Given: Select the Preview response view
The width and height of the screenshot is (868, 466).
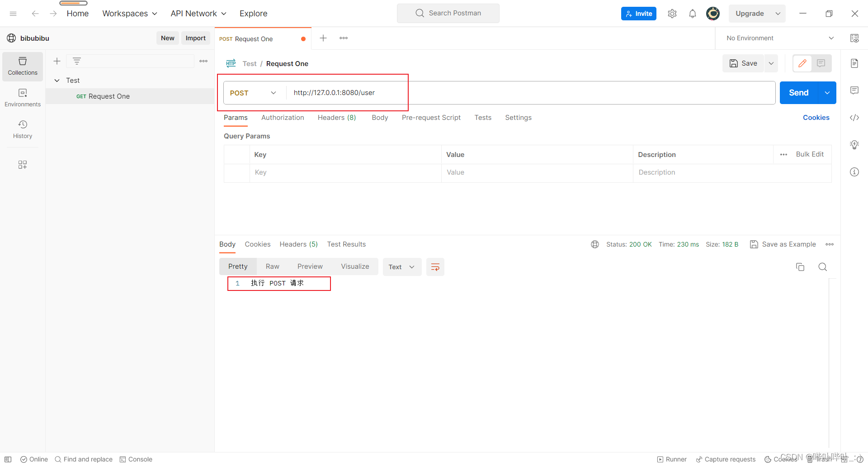Looking at the screenshot, I should click(x=310, y=266).
